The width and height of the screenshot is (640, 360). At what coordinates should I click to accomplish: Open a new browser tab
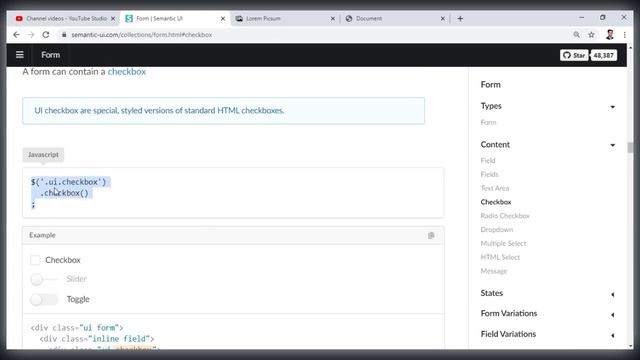tap(460, 18)
